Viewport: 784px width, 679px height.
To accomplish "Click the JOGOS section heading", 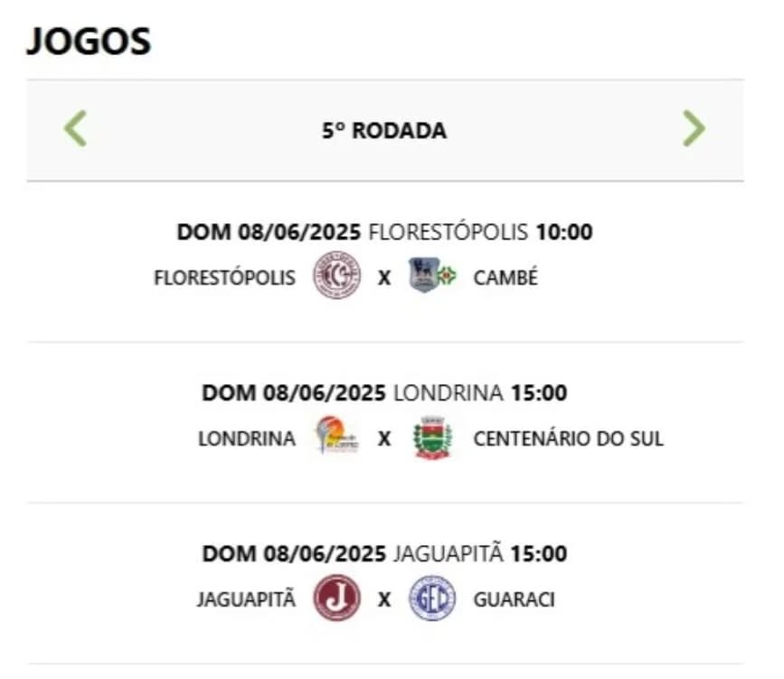I will [x=89, y=42].
